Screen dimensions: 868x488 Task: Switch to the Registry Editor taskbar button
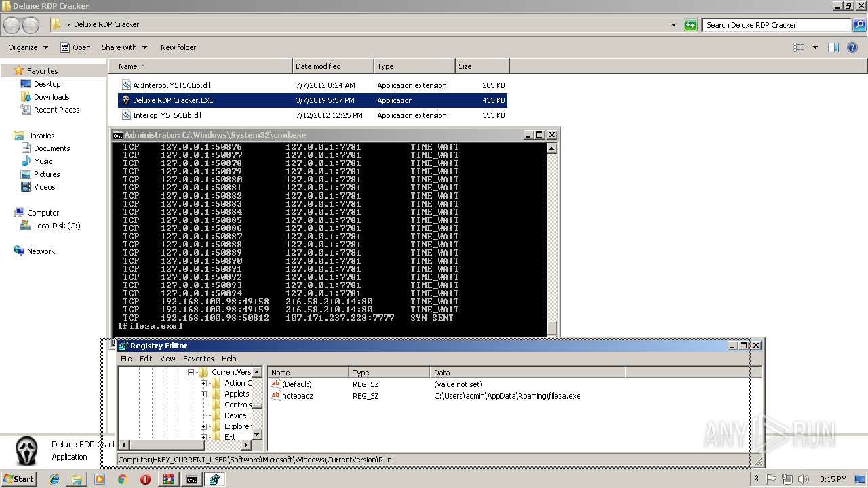pos(215,479)
